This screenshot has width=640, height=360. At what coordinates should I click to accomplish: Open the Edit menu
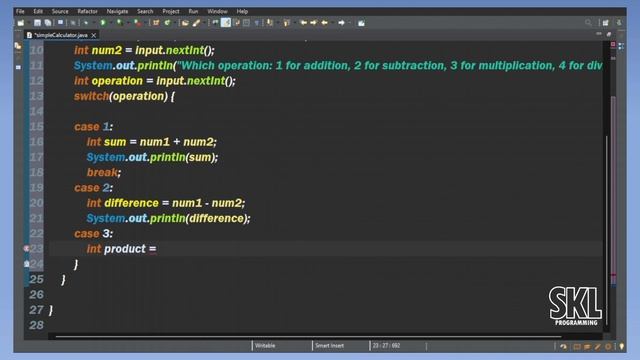tap(38, 11)
